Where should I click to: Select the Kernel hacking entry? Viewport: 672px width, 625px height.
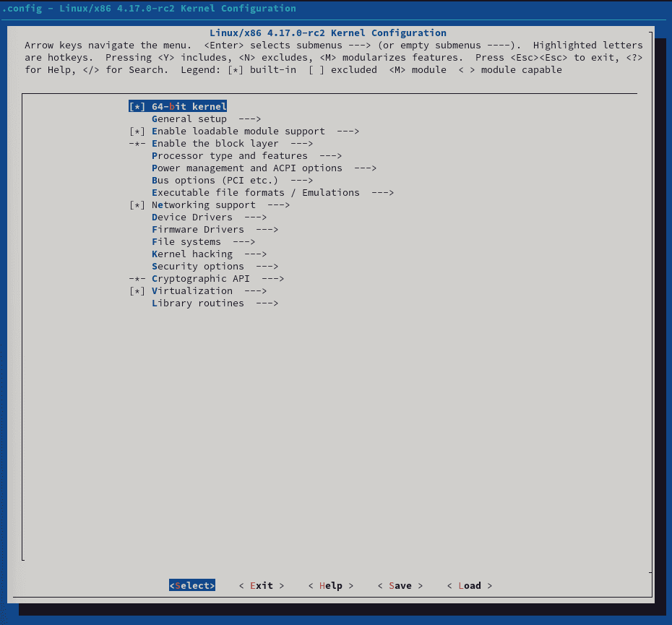point(191,254)
